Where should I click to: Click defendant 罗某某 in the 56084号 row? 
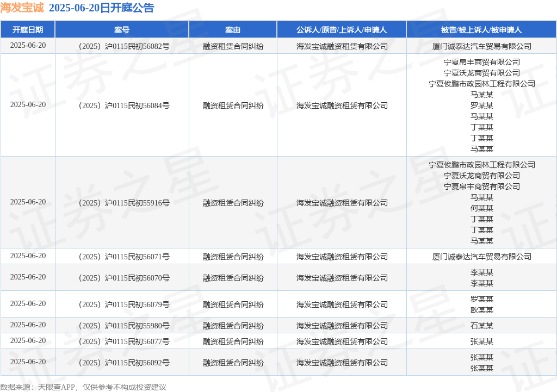[482, 105]
